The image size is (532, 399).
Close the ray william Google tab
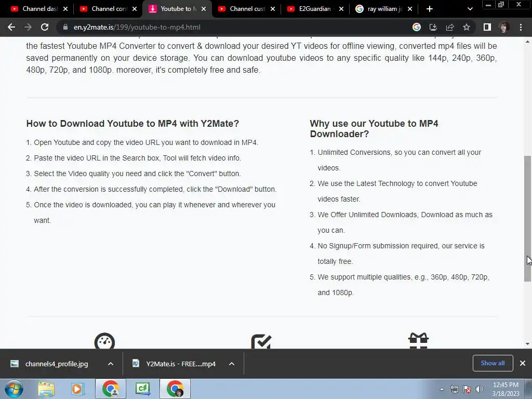pos(410,9)
